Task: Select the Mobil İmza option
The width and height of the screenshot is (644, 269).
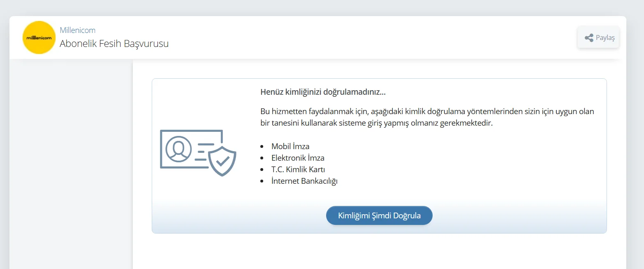Action: (290, 146)
